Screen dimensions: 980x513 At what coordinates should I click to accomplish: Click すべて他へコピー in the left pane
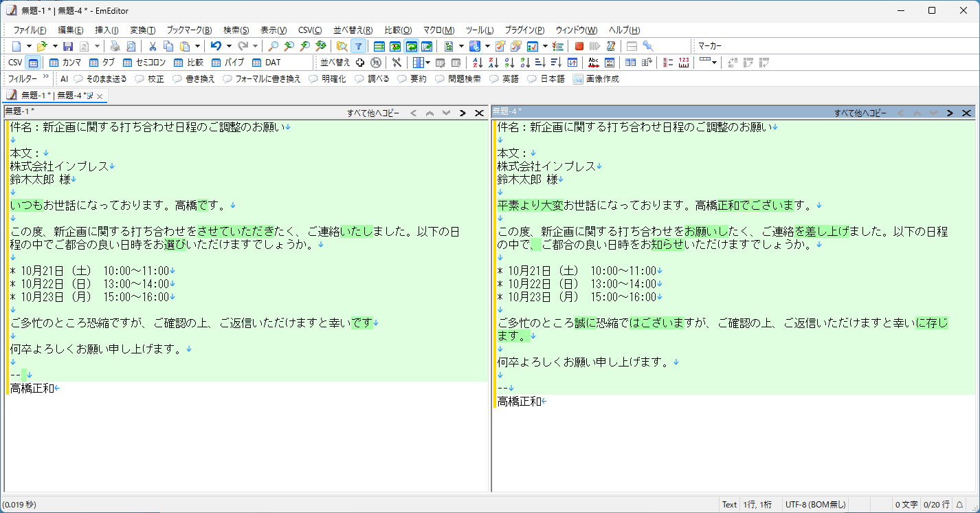[x=375, y=112]
